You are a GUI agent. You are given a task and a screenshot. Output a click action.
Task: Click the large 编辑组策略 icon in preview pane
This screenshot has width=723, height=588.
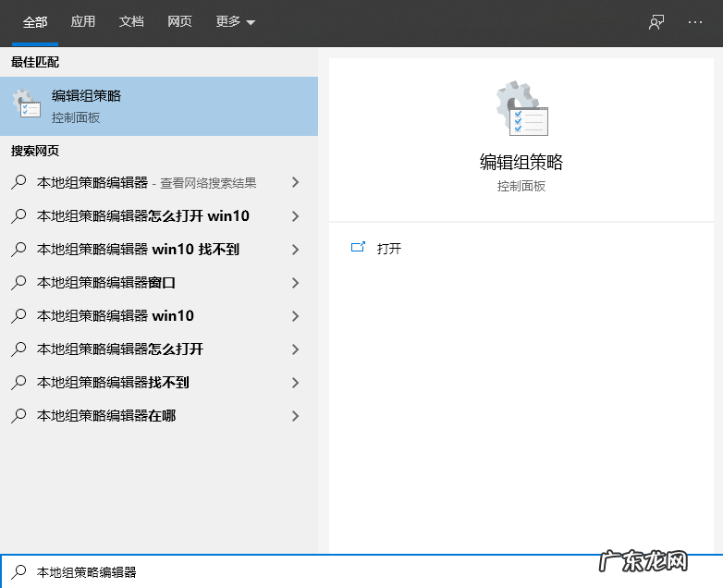coord(522,108)
